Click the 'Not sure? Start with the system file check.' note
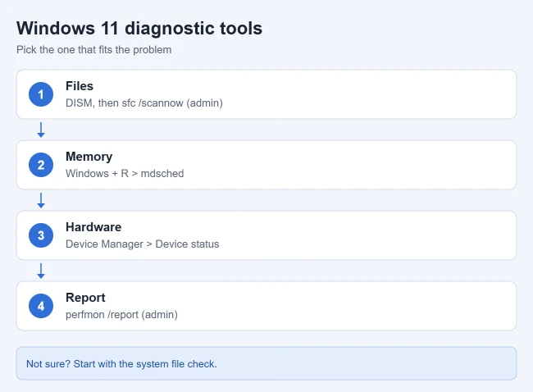533x392 pixels. [266, 363]
